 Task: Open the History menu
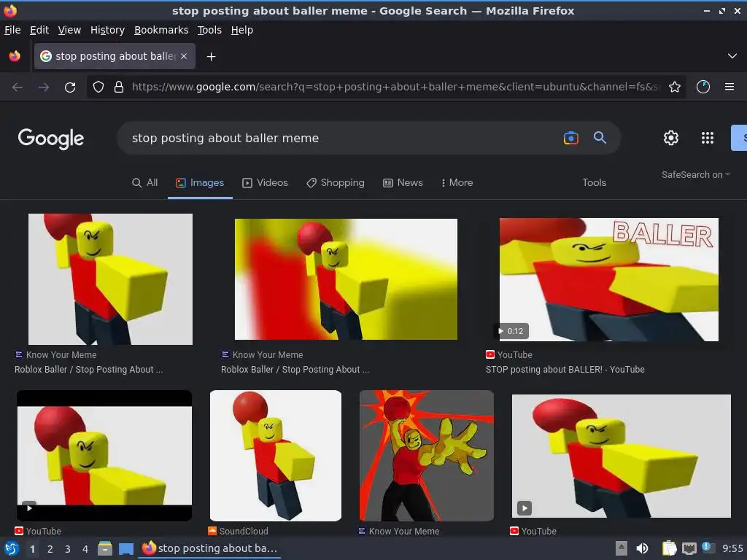tap(107, 30)
